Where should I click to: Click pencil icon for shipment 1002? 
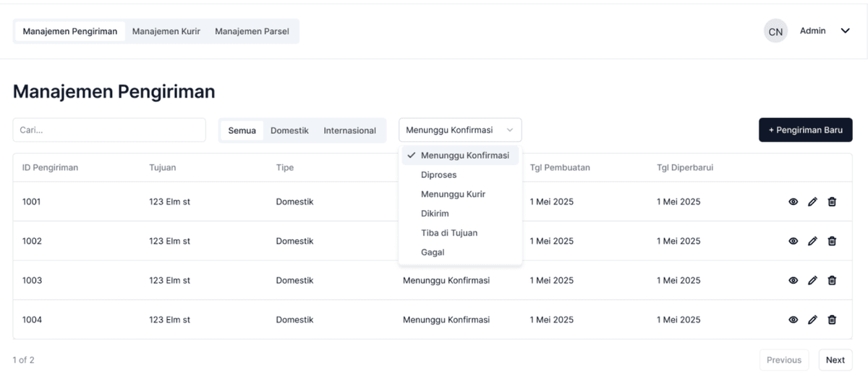812,241
